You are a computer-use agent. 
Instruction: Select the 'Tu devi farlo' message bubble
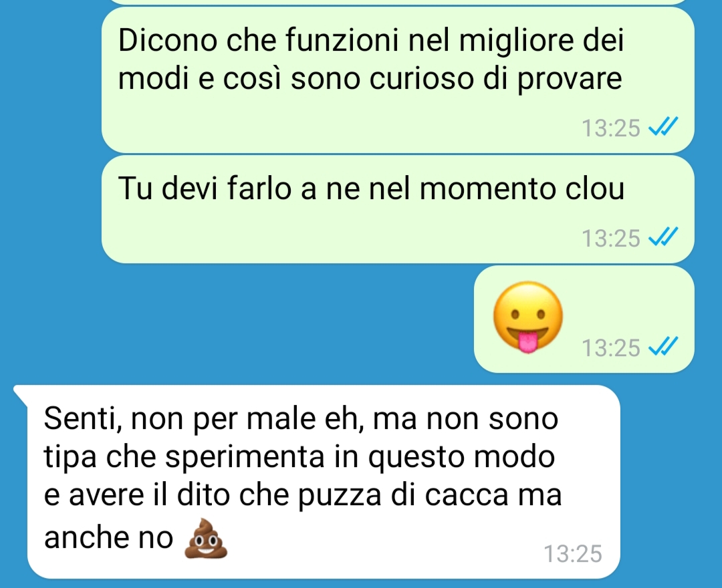pyautogui.click(x=398, y=209)
